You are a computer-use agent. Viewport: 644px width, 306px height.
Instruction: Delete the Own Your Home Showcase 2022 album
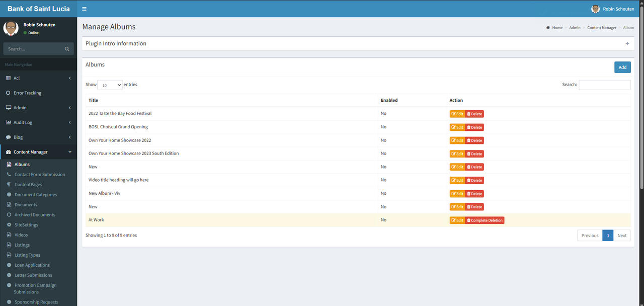(474, 140)
